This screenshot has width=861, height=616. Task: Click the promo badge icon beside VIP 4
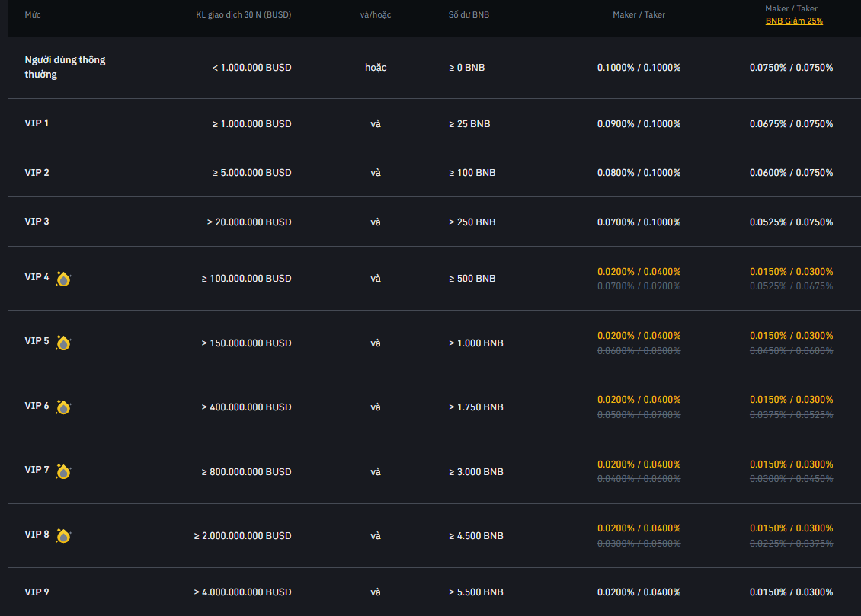[x=63, y=279]
